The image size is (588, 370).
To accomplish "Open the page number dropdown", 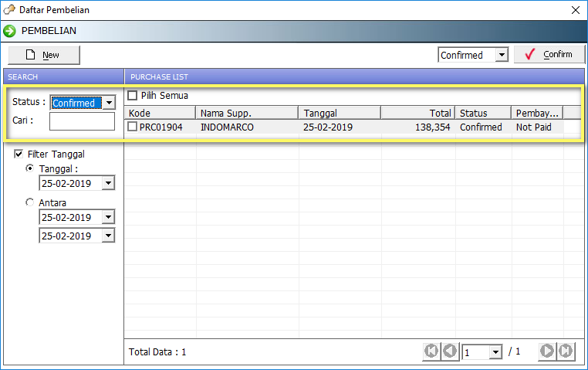I will point(495,352).
